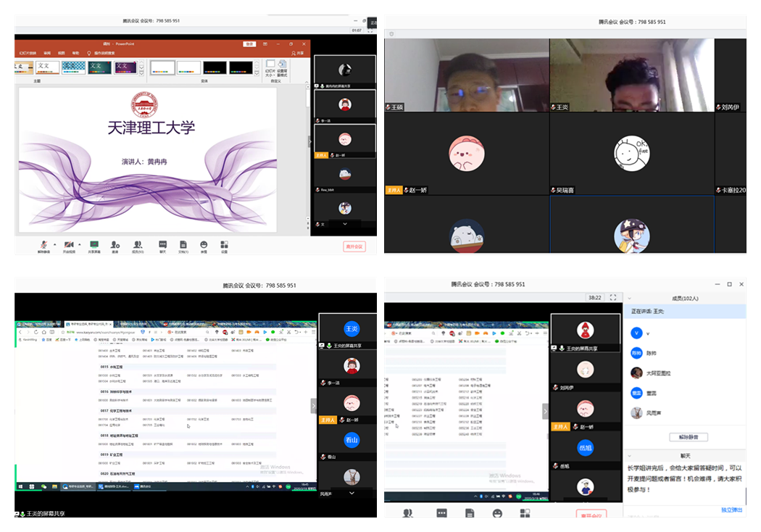Click the Unmute button under member list
The width and height of the screenshot is (761, 532).
tap(688, 437)
